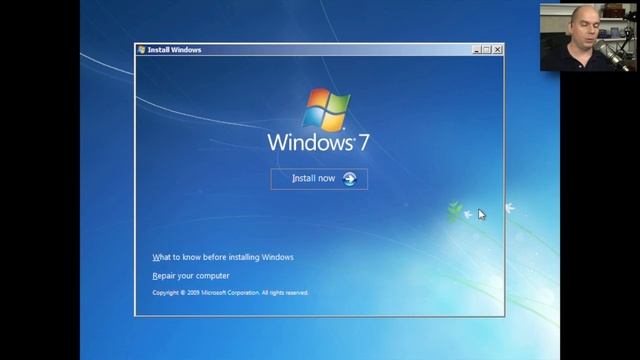Screen dimensions: 640x360
Task: Click the maximize button in Install Windows
Action: [x=487, y=50]
